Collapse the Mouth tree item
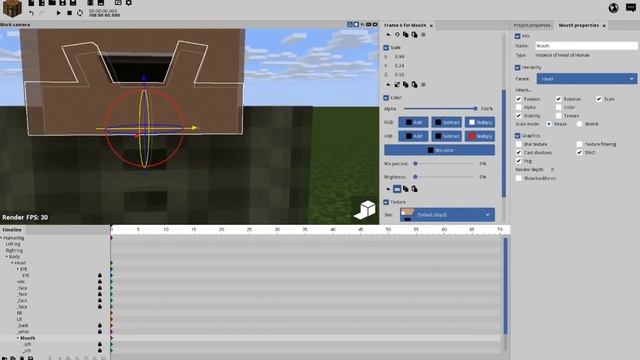Screen dimensions: 640x360 click(x=18, y=338)
